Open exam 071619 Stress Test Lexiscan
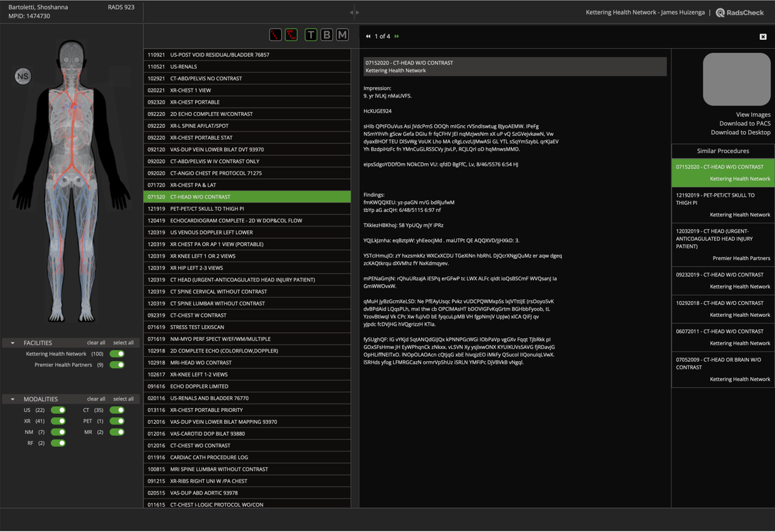 (x=247, y=327)
